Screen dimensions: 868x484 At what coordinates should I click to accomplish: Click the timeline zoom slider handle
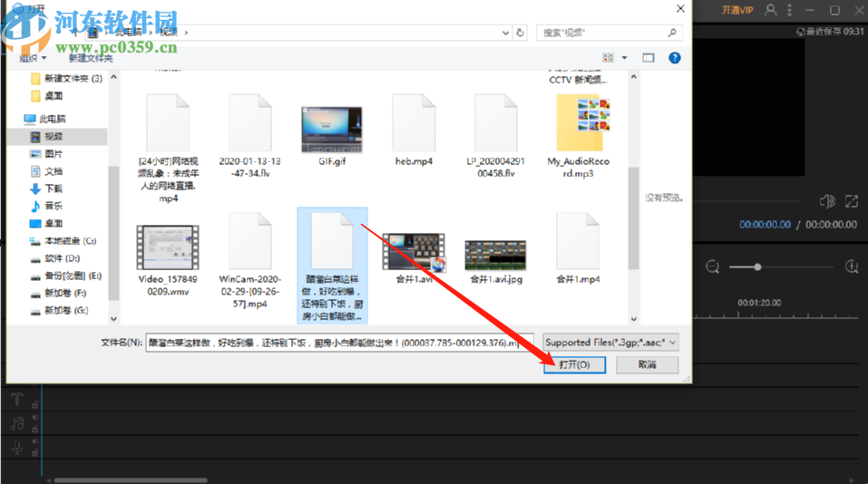[x=757, y=267]
